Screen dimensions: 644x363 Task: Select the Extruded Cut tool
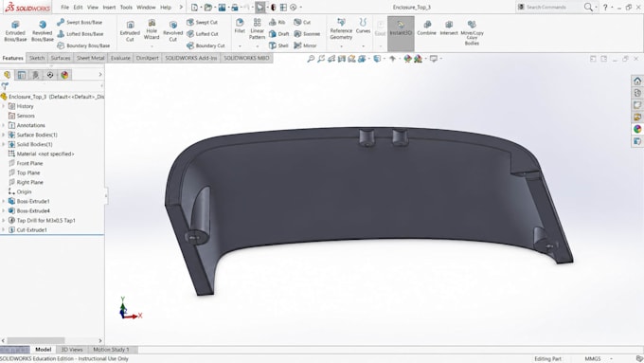[130, 31]
